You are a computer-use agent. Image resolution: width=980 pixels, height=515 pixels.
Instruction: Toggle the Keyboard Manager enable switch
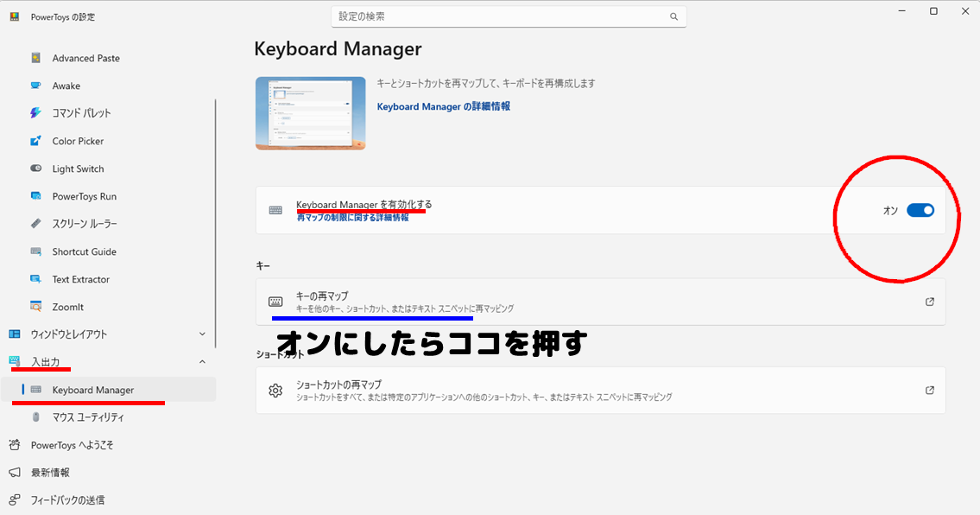(x=920, y=210)
